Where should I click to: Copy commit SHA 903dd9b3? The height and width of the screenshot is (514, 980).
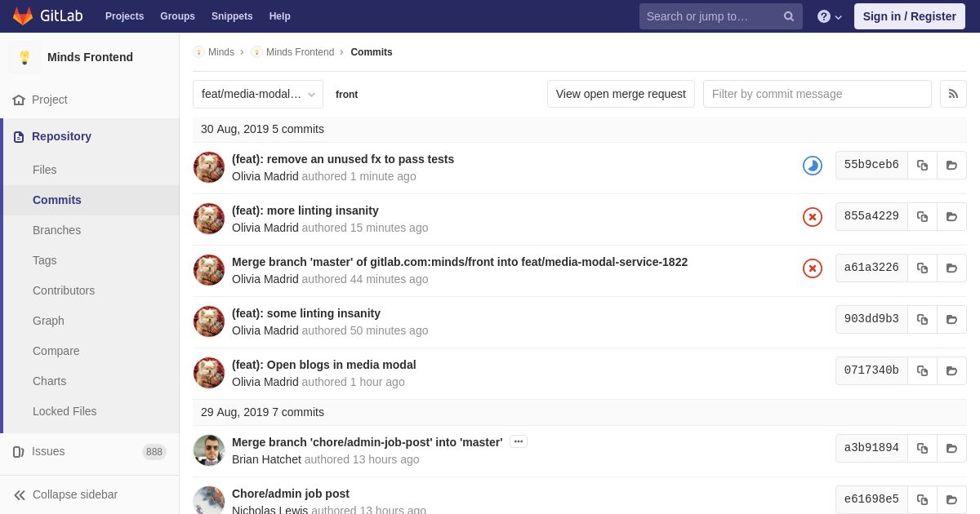point(922,319)
